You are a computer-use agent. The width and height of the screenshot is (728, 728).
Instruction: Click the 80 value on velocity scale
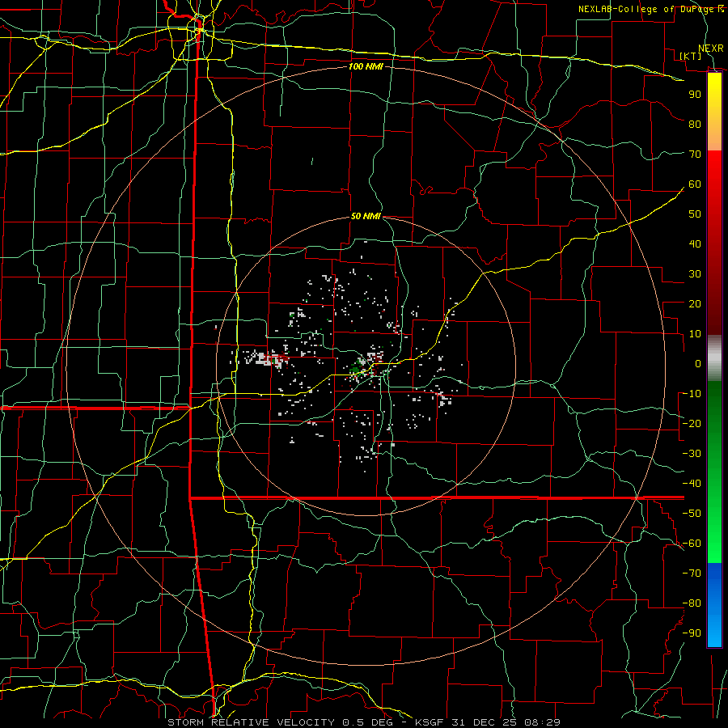(695, 124)
